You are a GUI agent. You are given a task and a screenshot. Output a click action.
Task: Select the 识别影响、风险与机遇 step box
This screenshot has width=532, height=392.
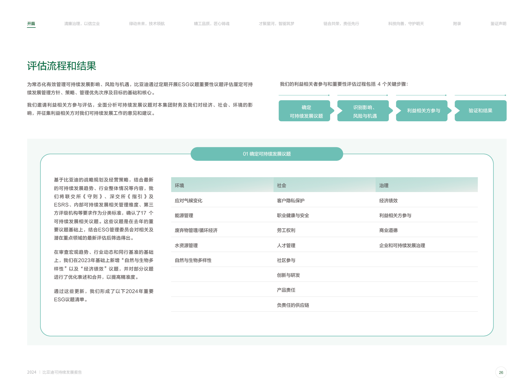[x=363, y=111]
